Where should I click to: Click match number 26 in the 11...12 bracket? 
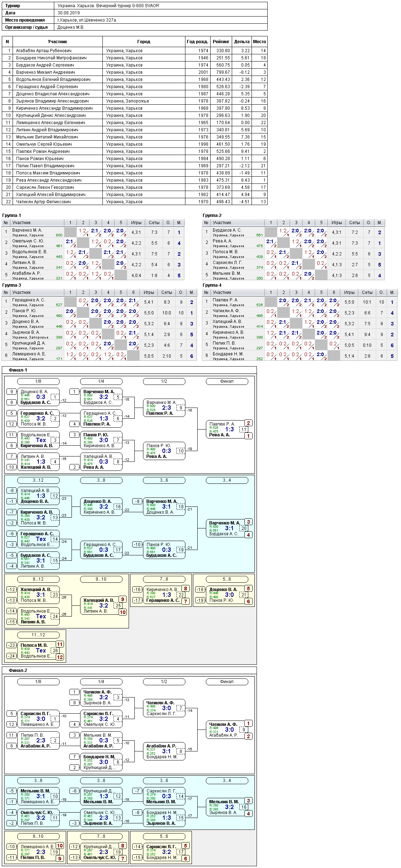[x=55, y=650]
